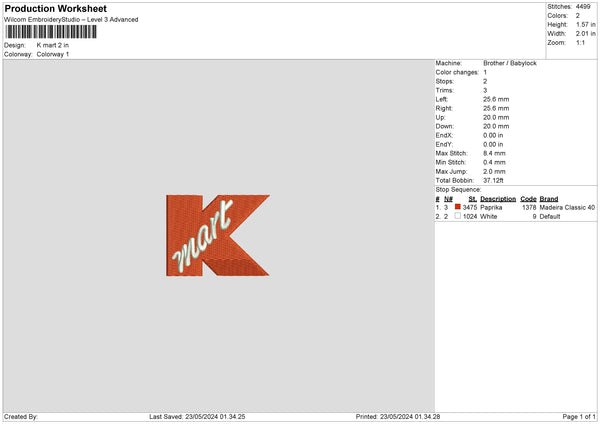
Task: Click the Max Stitch value 8.4 mm
Action: (494, 153)
